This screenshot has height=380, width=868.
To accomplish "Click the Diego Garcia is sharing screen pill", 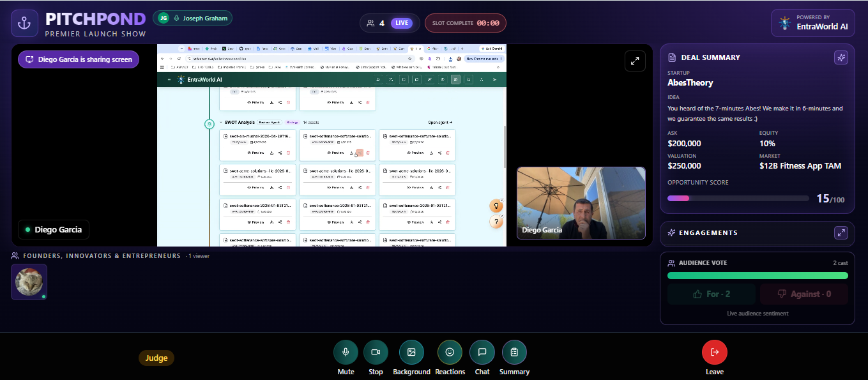I will coord(79,59).
